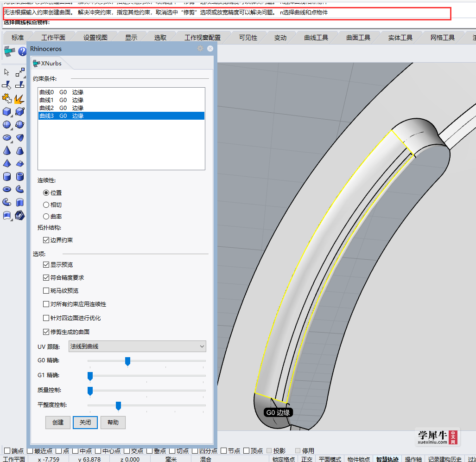Switch to the 网格工具 toolbar tab
The width and height of the screenshot is (476, 462).
click(x=442, y=38)
